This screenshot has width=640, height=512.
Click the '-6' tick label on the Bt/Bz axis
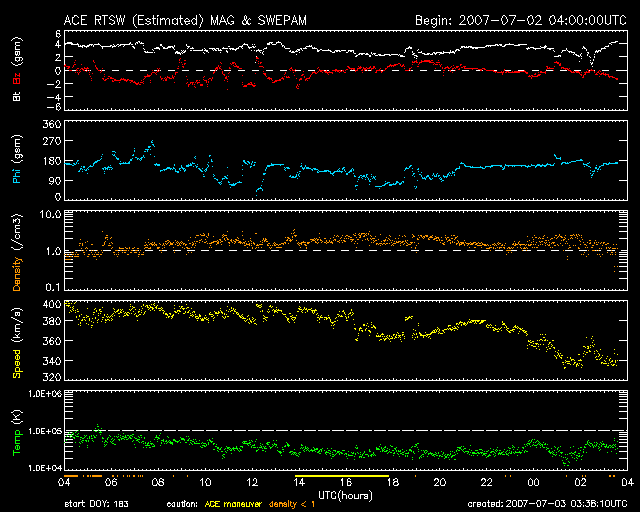tap(53, 107)
